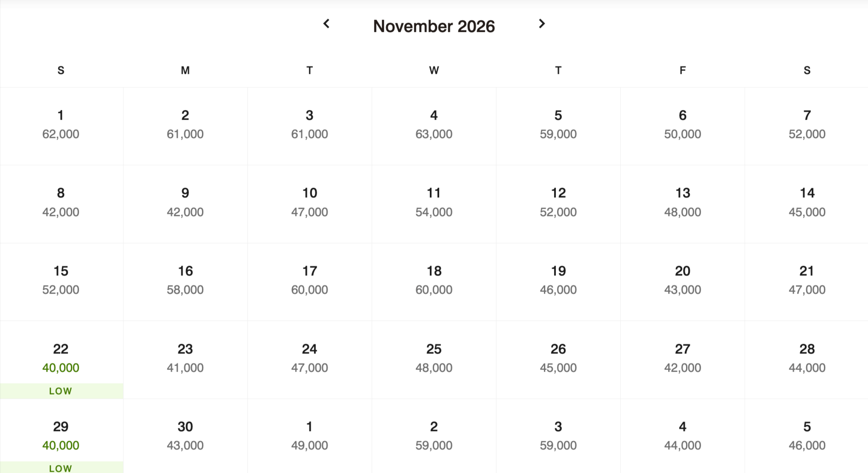Click the previous month chevron
The width and height of the screenshot is (868, 473).
click(x=327, y=24)
